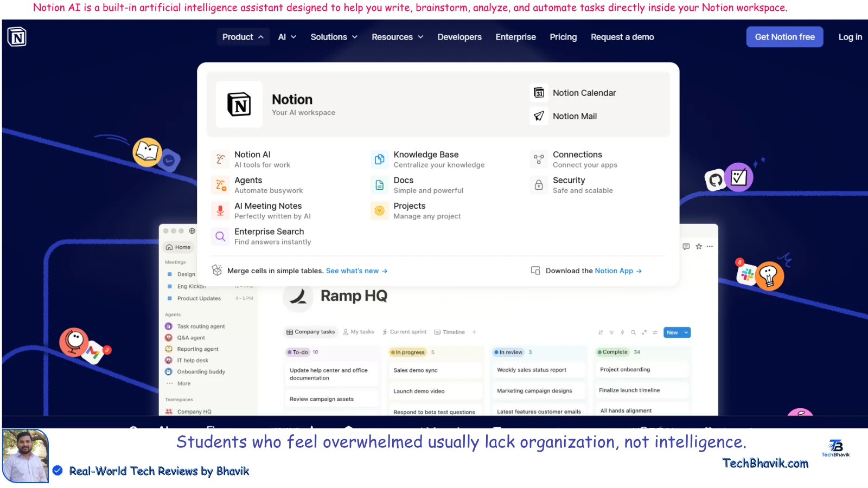This screenshot has width=868, height=488.
Task: Click the star favorite icon in Ramp HQ
Action: pos(699,246)
